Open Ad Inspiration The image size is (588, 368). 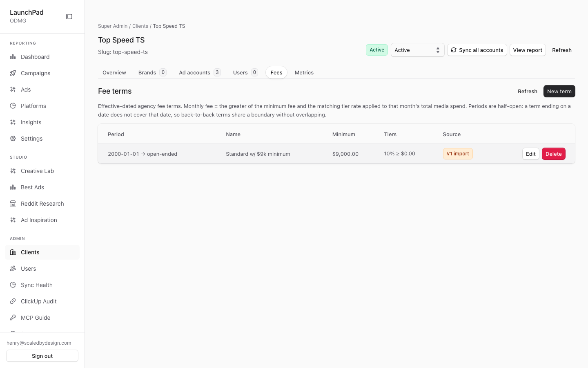point(42,220)
